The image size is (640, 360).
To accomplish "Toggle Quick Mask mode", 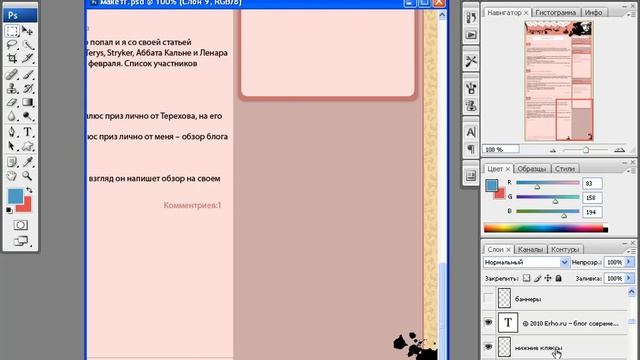I will 20,225.
